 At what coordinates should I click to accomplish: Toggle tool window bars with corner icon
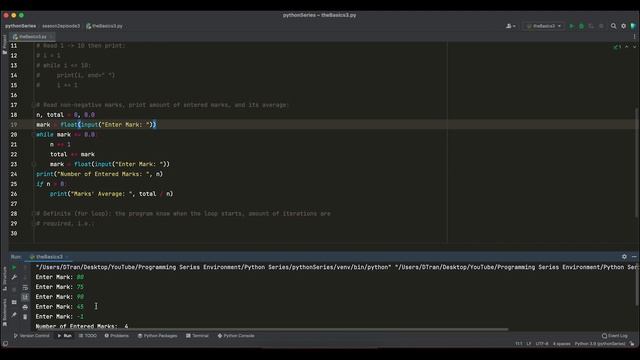tap(5, 344)
